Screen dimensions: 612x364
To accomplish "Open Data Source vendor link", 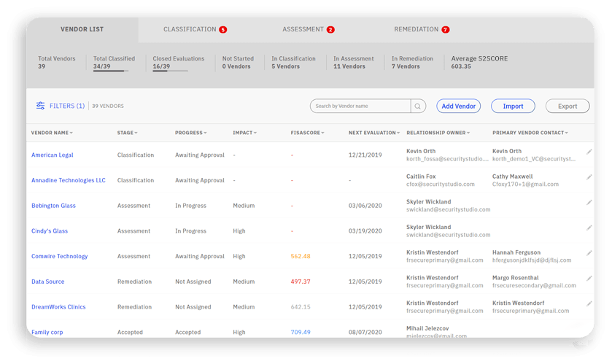I will click(47, 282).
